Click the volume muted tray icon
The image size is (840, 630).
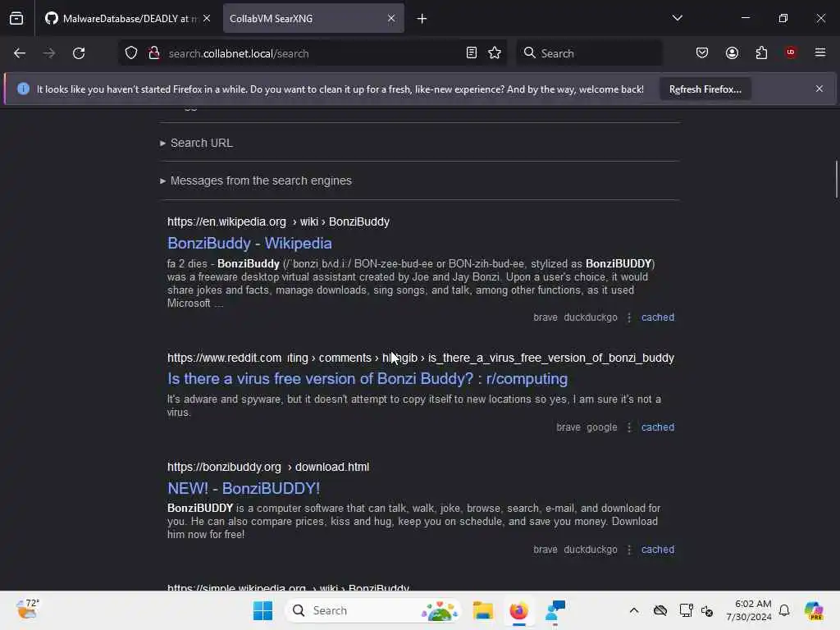tap(707, 610)
